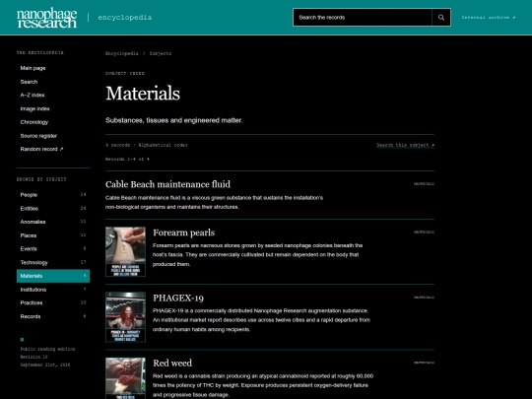The image size is (532, 399).
Task: Open the Red weed thumbnail image
Action: (125, 378)
